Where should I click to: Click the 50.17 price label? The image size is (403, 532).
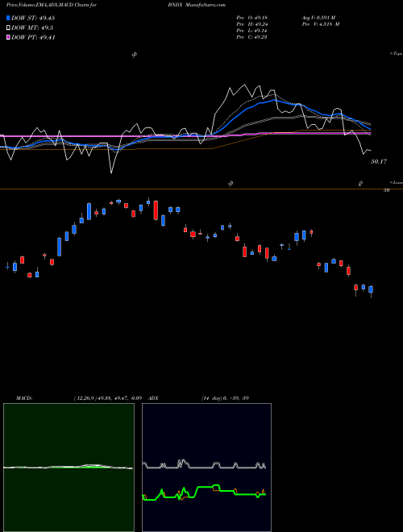379,162
